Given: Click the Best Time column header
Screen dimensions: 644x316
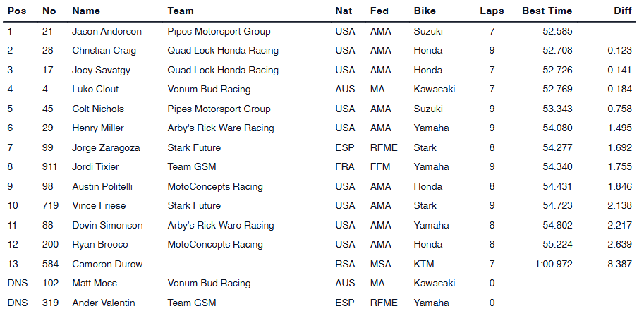Looking at the screenshot, I should [x=547, y=11].
